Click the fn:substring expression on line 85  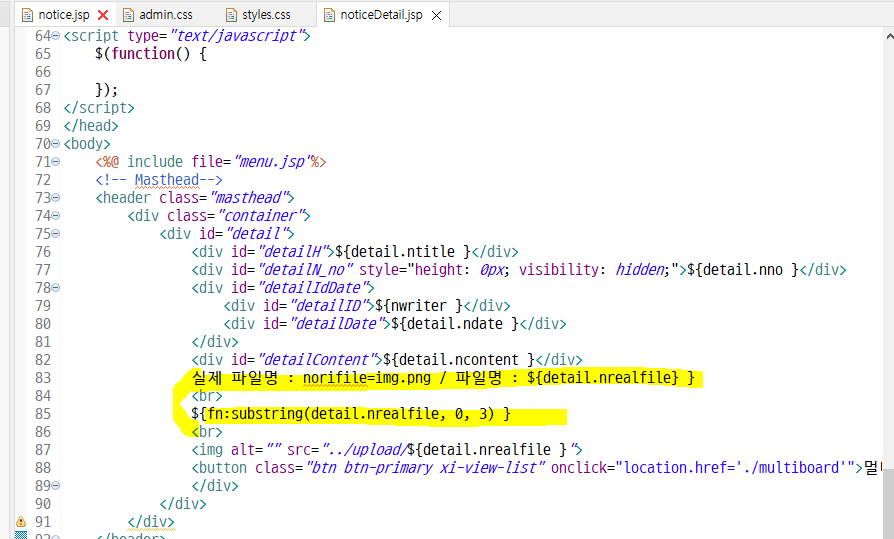pyautogui.click(x=351, y=414)
